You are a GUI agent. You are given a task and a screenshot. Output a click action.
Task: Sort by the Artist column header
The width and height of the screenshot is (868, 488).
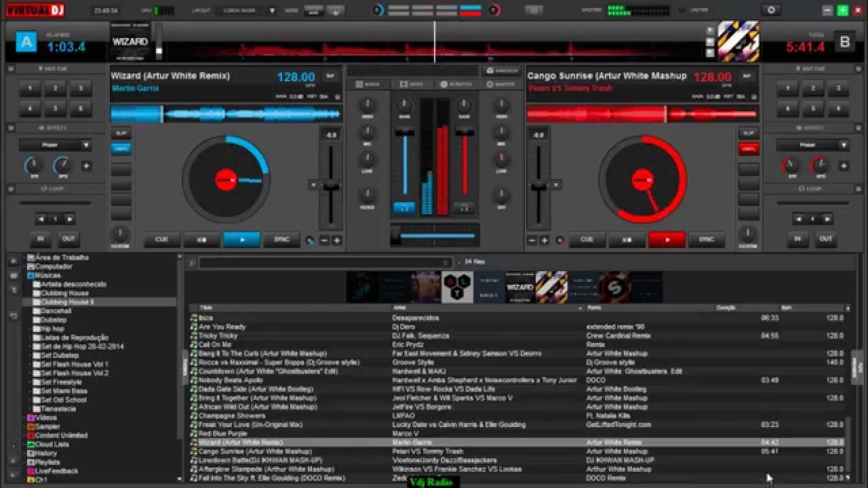487,308
